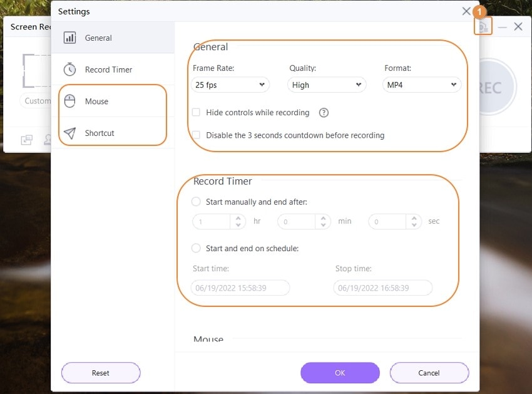Open the Frame Rate dropdown
Screen dimensions: 532x394
(230, 85)
